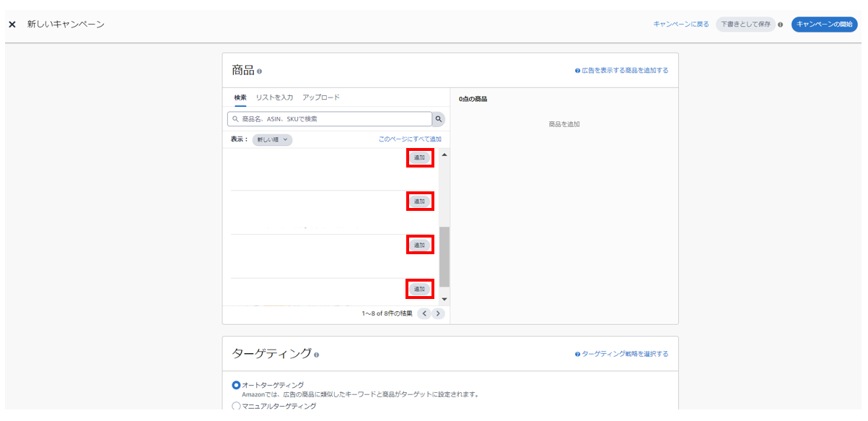This screenshot has width=868, height=421.
Task: Go to previous results page chevron
Action: coord(425,313)
